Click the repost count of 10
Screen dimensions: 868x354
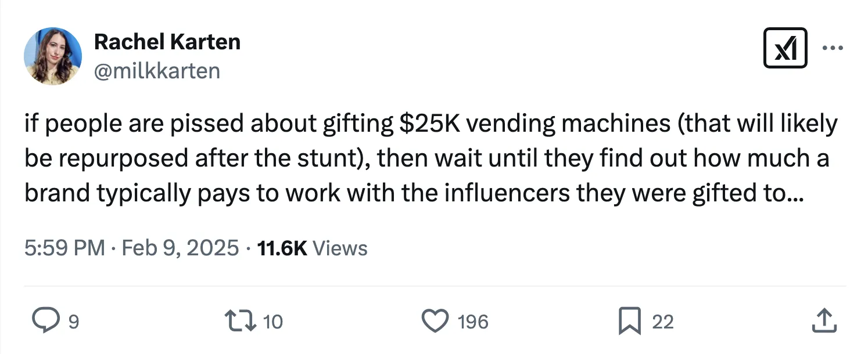pos(272,322)
